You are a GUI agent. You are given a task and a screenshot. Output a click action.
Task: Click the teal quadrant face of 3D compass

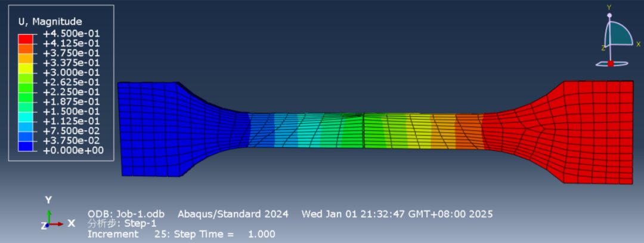pyautogui.click(x=620, y=35)
